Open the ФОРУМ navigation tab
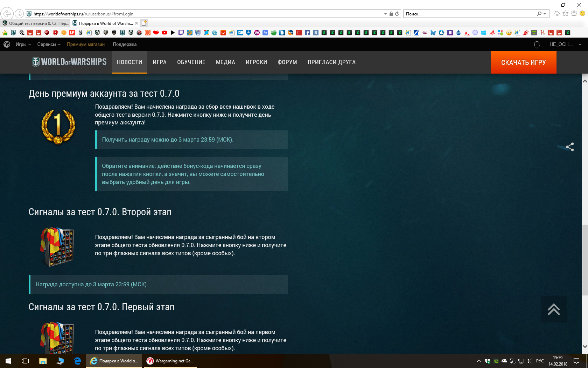This screenshot has height=368, width=588. pyautogui.click(x=287, y=62)
